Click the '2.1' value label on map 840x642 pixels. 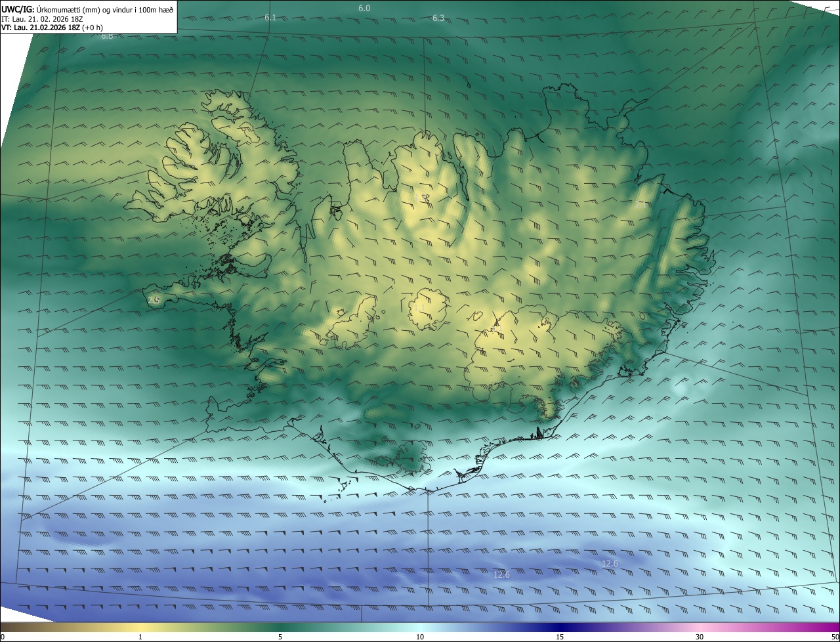(x=641, y=204)
